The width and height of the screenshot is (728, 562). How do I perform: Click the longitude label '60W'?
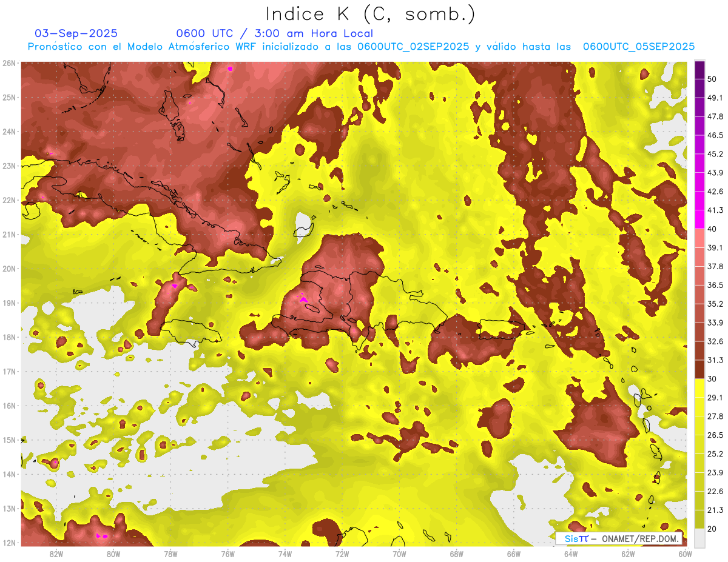click(x=685, y=554)
